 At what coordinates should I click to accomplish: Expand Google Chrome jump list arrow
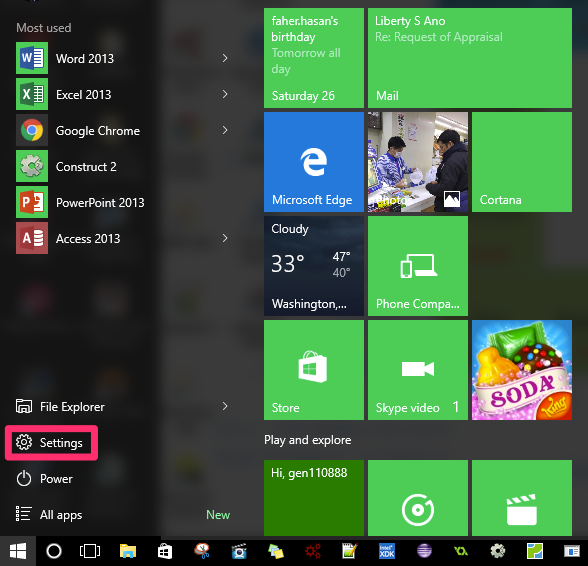point(225,130)
